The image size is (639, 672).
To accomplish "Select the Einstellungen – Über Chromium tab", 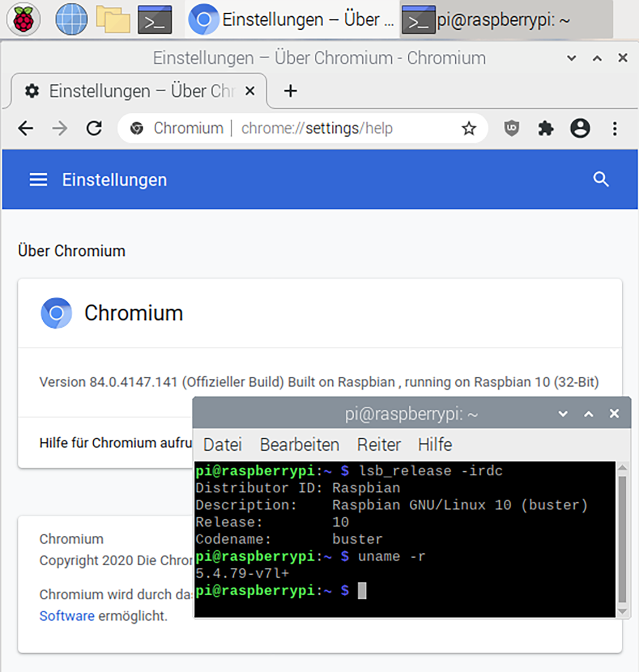I will (139, 91).
